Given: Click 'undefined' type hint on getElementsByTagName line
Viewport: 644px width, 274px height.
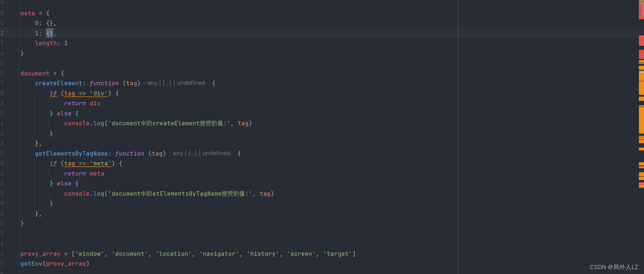Looking at the screenshot, I should pyautogui.click(x=216, y=153).
